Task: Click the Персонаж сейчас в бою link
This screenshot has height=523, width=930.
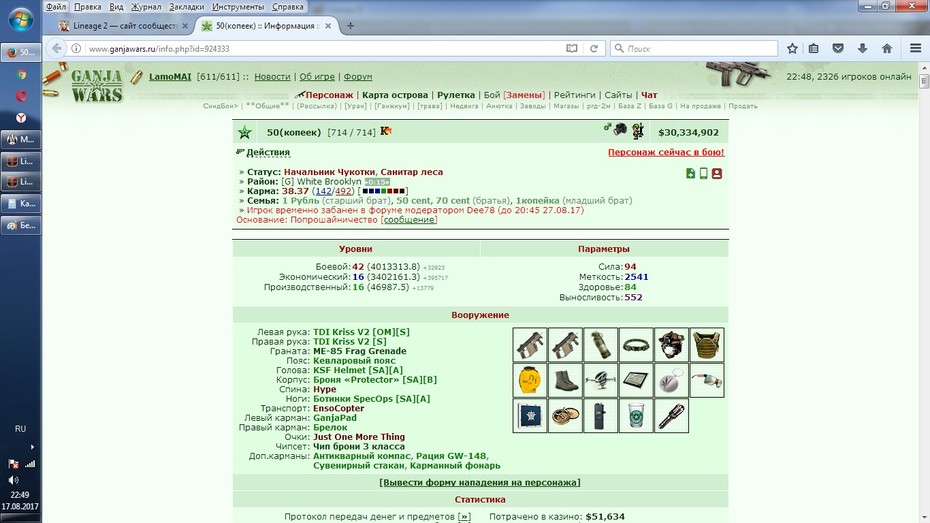Action: point(665,152)
